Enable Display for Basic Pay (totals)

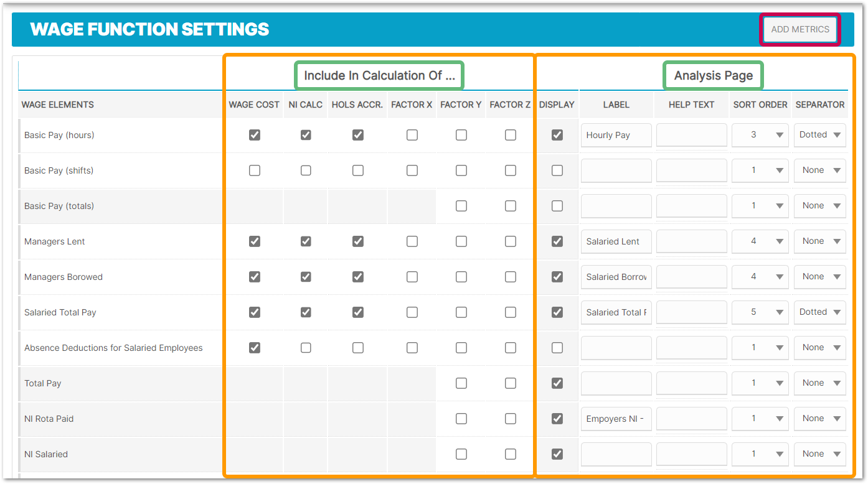click(x=557, y=206)
